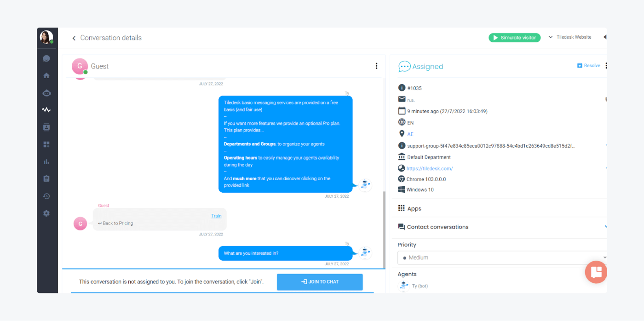Click the Windows 10 logo icon
The width and height of the screenshot is (644, 321).
click(402, 189)
